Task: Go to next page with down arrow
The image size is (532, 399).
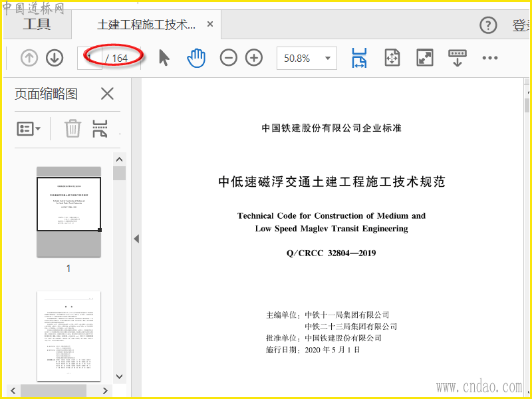Action: [55, 58]
